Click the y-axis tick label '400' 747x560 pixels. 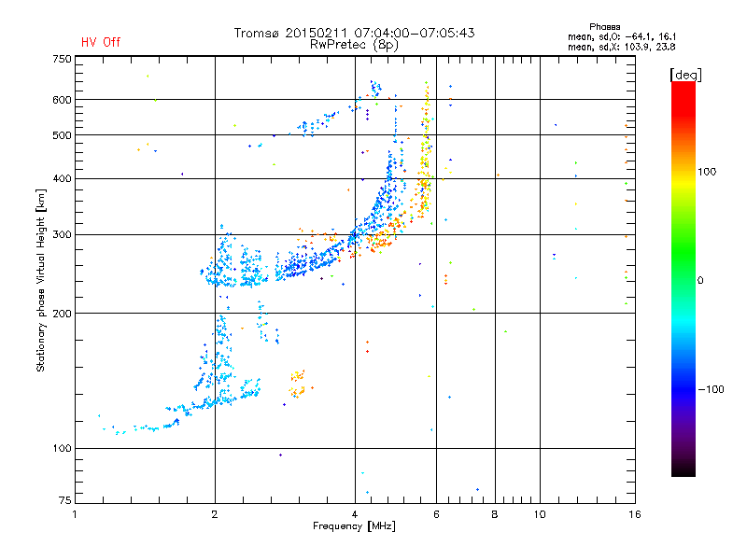[x=62, y=178]
